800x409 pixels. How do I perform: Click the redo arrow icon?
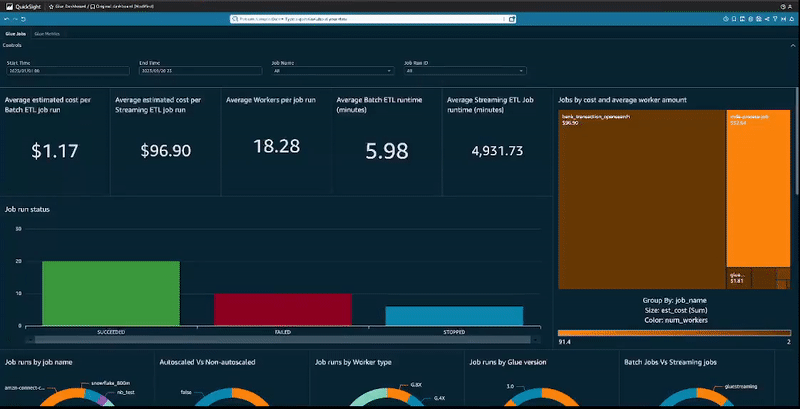15,19
